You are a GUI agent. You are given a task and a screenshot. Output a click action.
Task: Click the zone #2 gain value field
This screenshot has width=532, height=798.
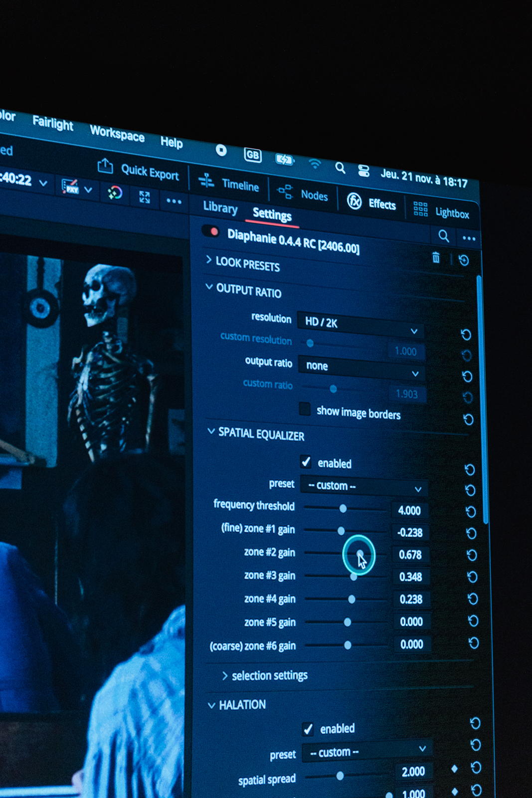[x=410, y=555]
